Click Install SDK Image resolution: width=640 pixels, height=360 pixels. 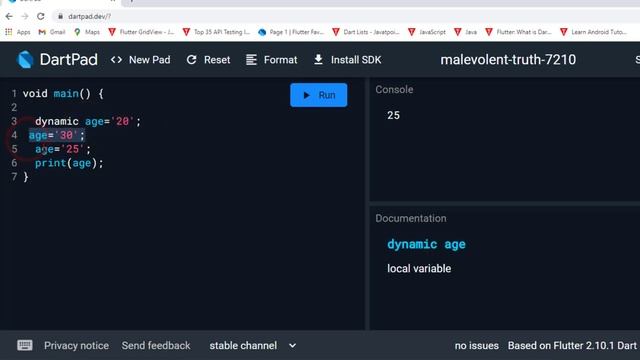pos(347,60)
